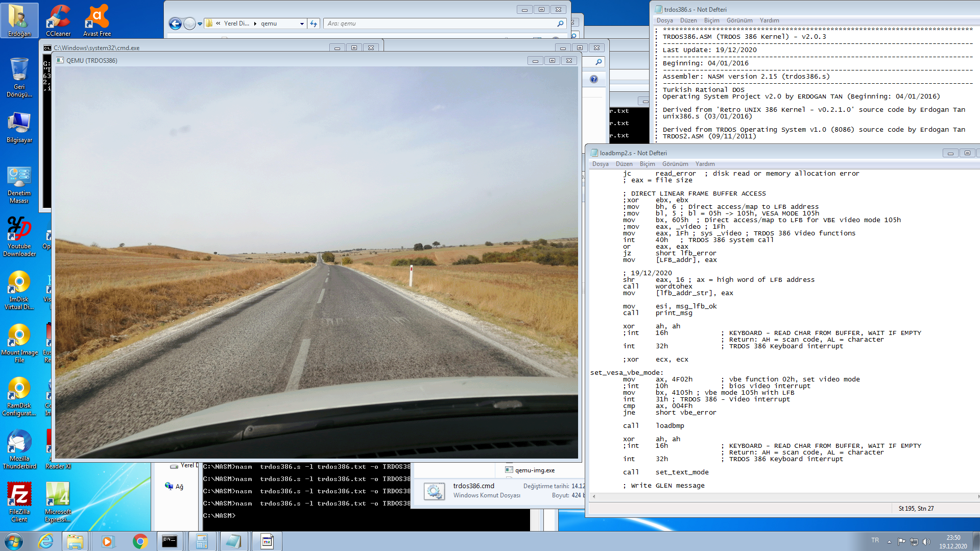Open Calculator from the taskbar

pos(202,541)
